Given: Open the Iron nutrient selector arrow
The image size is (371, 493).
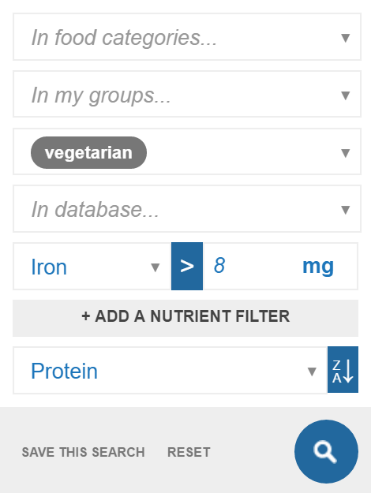Looking at the screenshot, I should coord(155,267).
